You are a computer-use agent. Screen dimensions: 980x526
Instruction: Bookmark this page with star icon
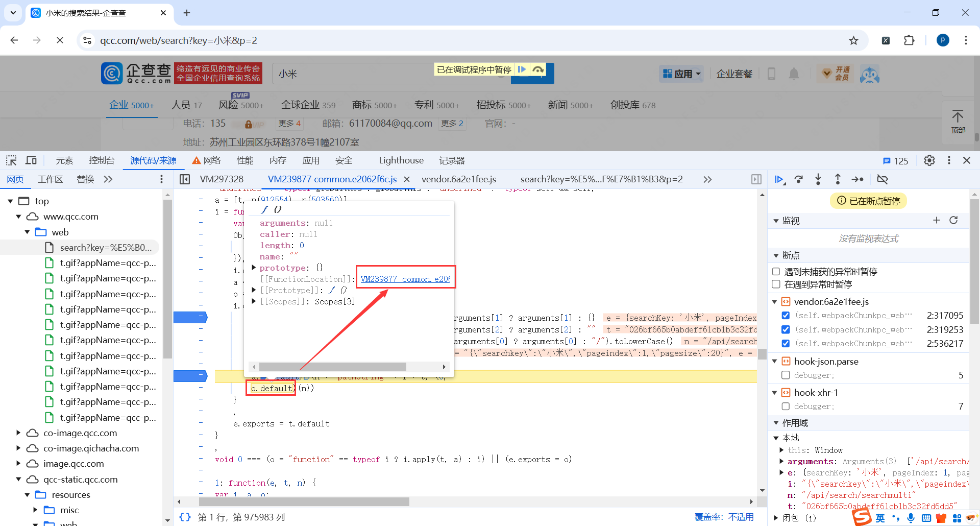tap(853, 40)
